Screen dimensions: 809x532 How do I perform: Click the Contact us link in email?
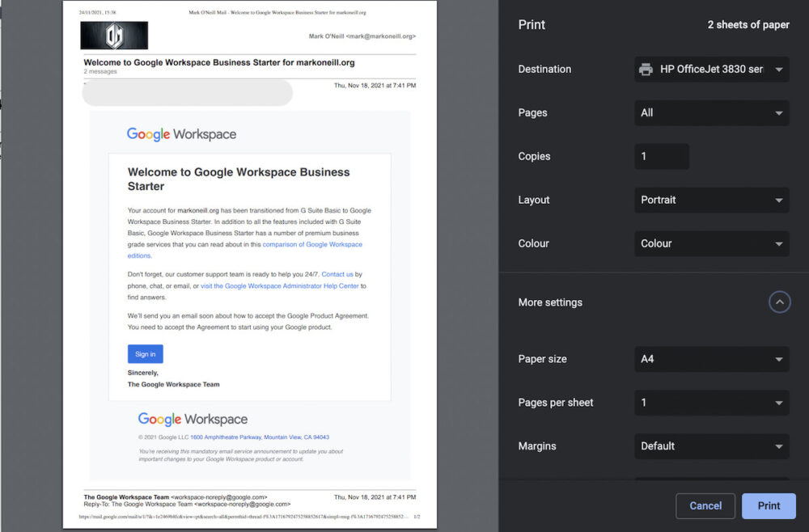coord(337,274)
